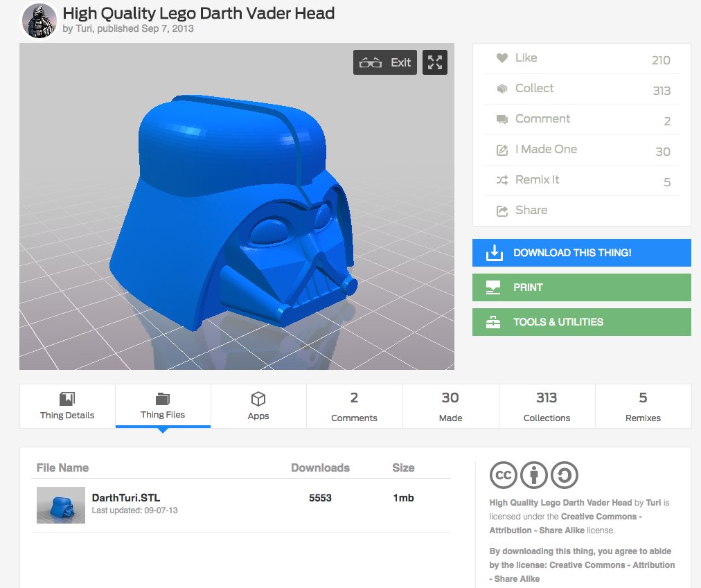701x588 pixels.
Task: Open the 313 Collections tab
Action: pyautogui.click(x=547, y=406)
